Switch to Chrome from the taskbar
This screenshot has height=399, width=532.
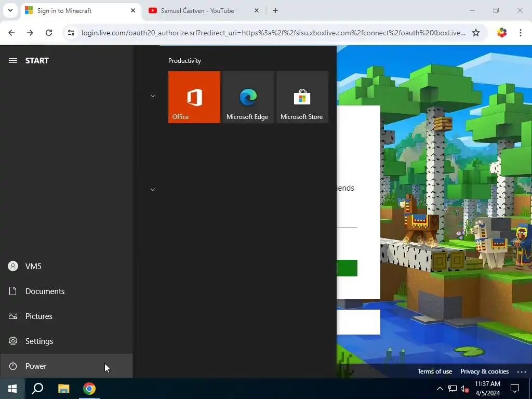[89, 389]
